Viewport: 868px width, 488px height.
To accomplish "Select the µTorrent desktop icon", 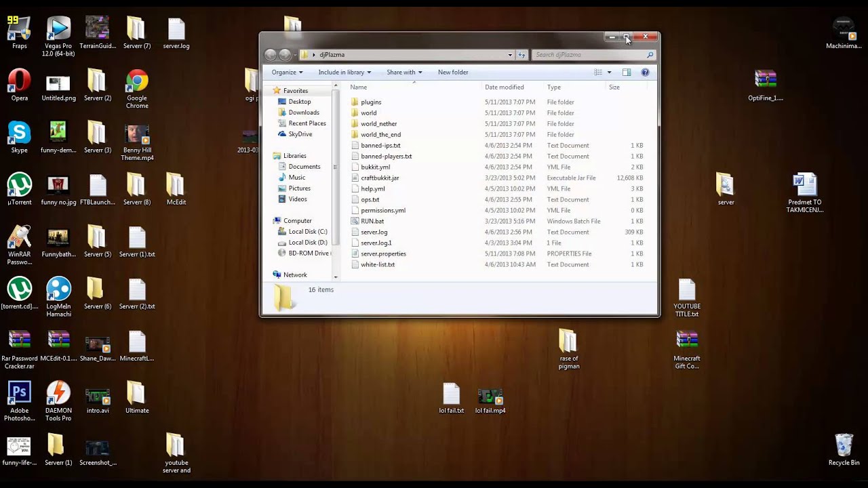I will [19, 190].
